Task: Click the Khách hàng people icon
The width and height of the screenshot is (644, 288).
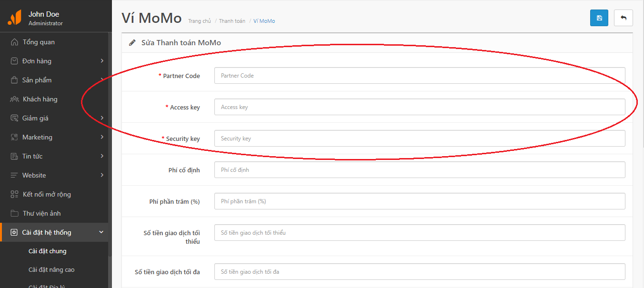Action: click(x=14, y=99)
